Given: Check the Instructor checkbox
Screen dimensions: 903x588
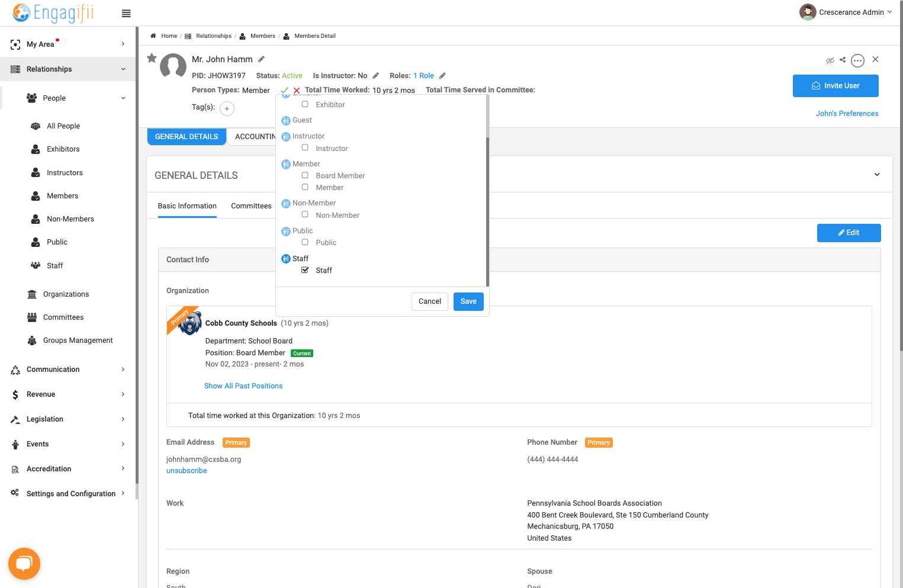Looking at the screenshot, I should [x=305, y=147].
